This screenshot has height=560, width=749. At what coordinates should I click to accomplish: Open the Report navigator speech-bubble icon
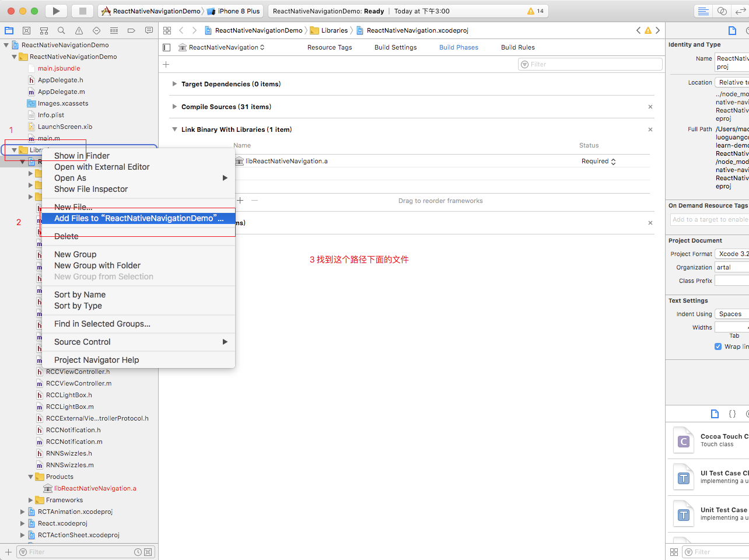(x=149, y=30)
